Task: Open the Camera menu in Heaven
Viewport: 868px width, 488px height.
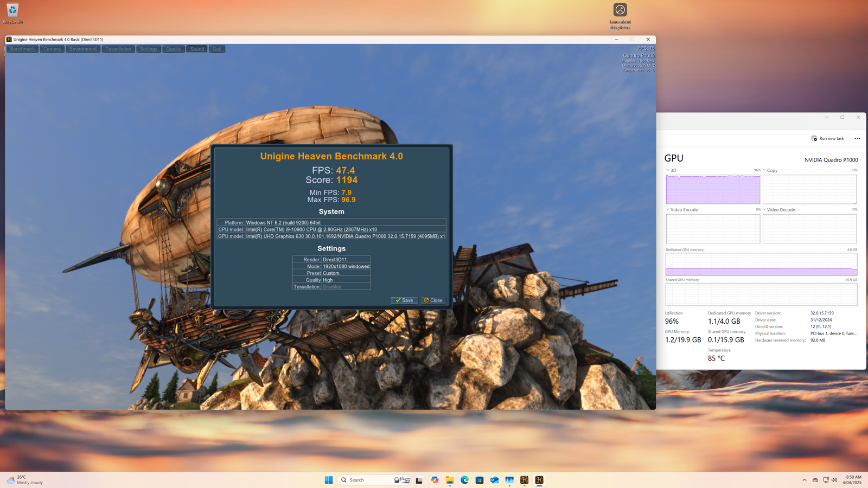Action: pyautogui.click(x=52, y=49)
